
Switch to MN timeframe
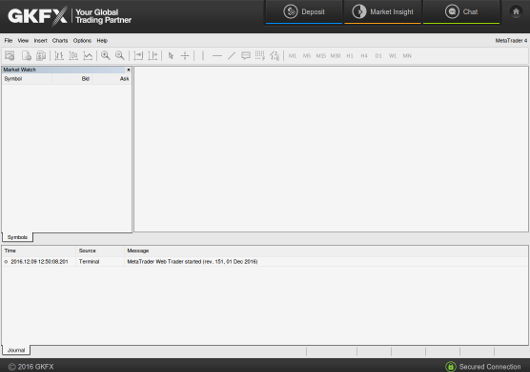click(407, 56)
